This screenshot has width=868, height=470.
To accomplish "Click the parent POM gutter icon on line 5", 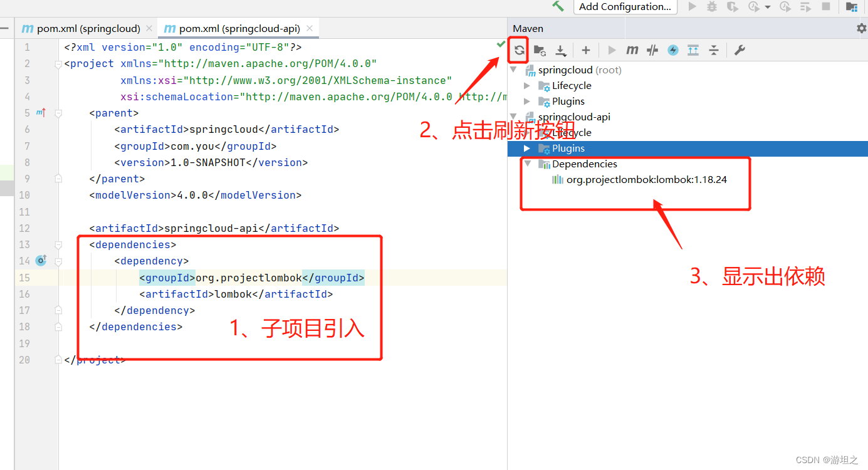I will pyautogui.click(x=41, y=113).
